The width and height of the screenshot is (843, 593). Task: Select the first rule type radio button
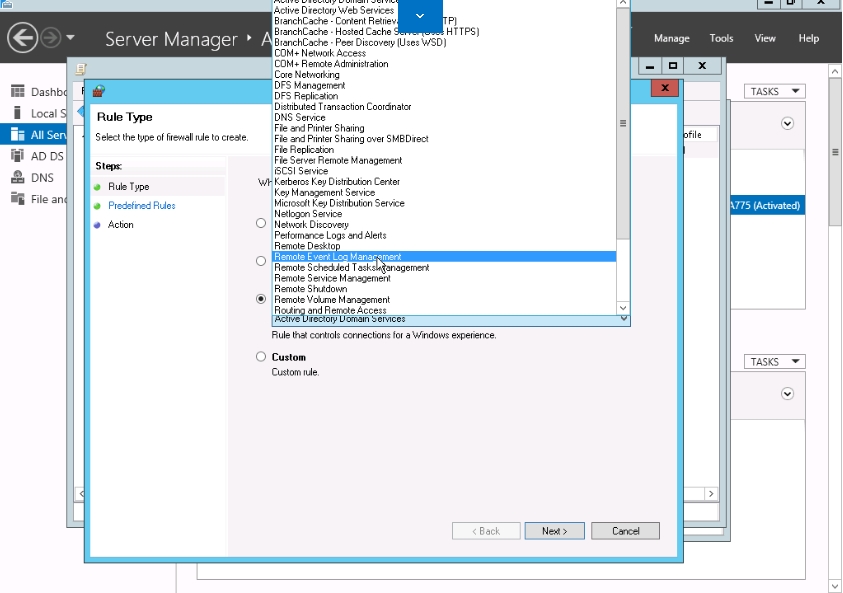tap(261, 223)
